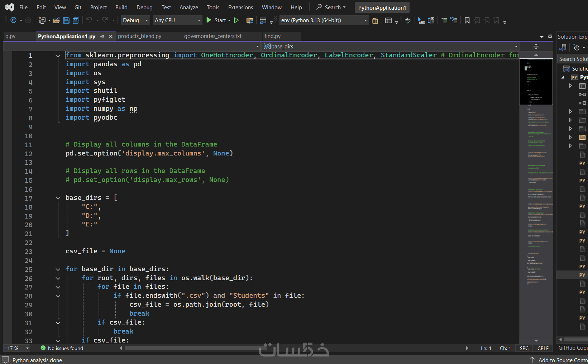Click the gift-box environment package icon
This screenshot has height=364, width=588.
(x=375, y=20)
